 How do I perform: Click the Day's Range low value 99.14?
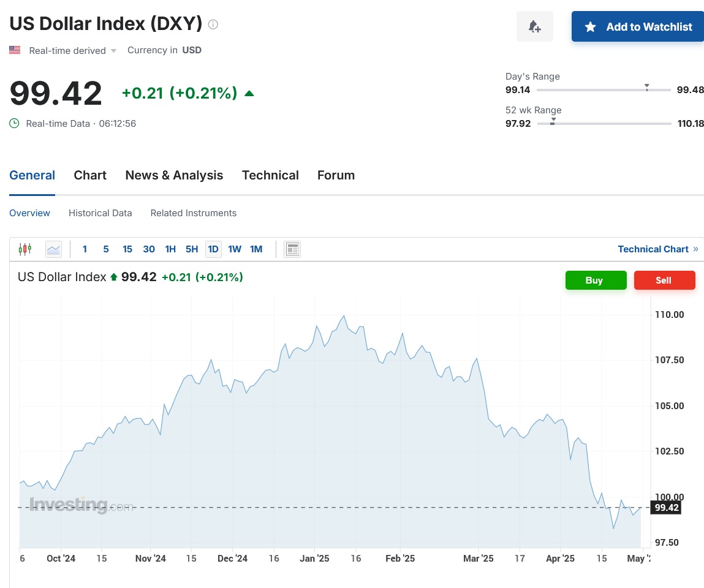(518, 90)
